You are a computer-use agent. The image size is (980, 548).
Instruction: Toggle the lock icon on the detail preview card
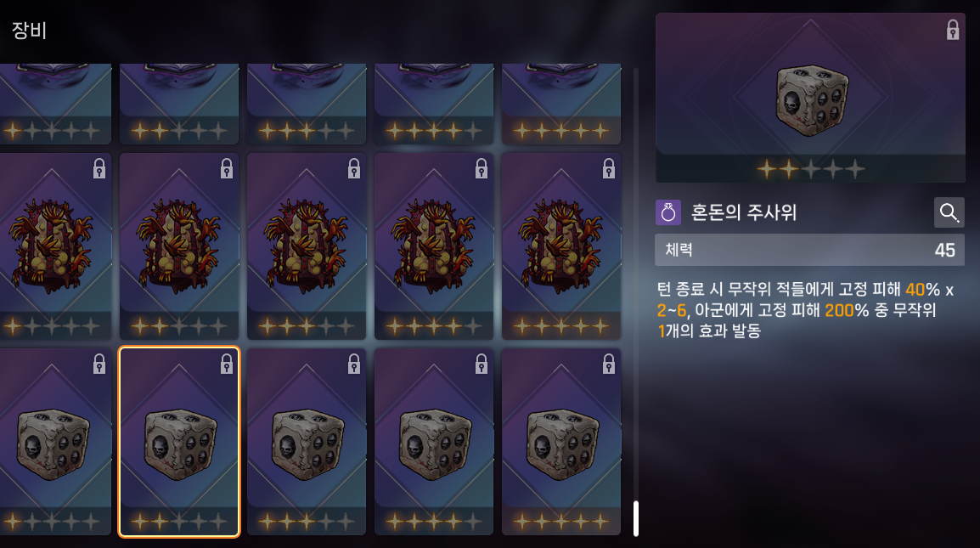point(952,30)
